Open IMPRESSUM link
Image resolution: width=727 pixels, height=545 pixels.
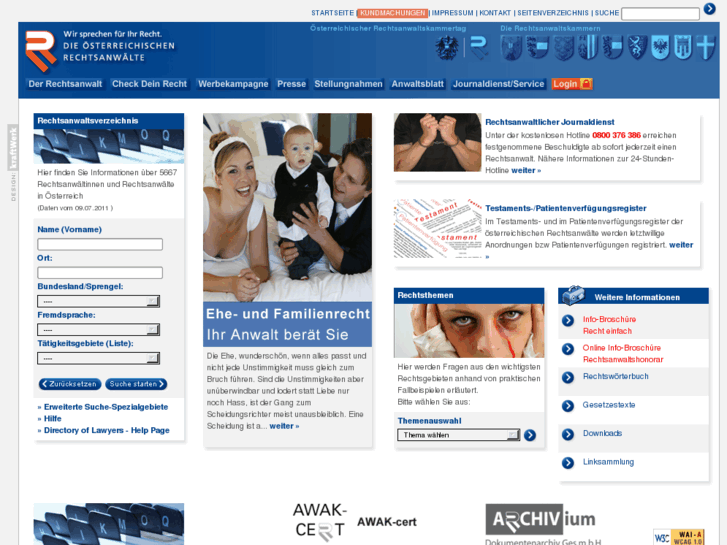pyautogui.click(x=453, y=13)
